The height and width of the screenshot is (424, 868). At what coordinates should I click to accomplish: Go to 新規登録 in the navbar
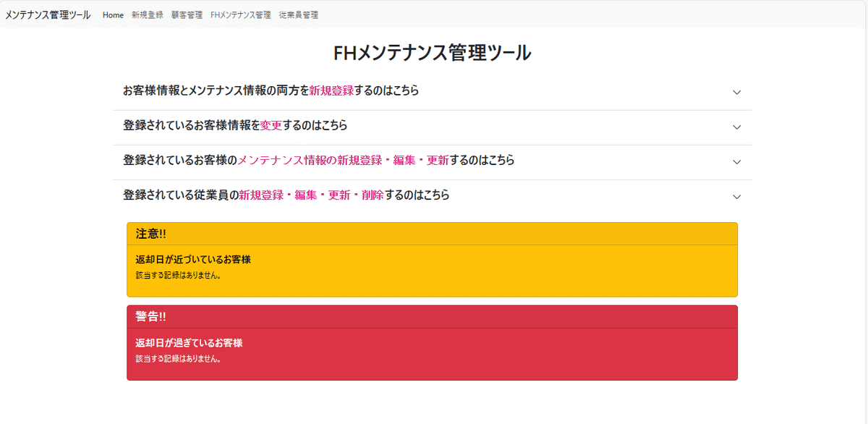148,15
